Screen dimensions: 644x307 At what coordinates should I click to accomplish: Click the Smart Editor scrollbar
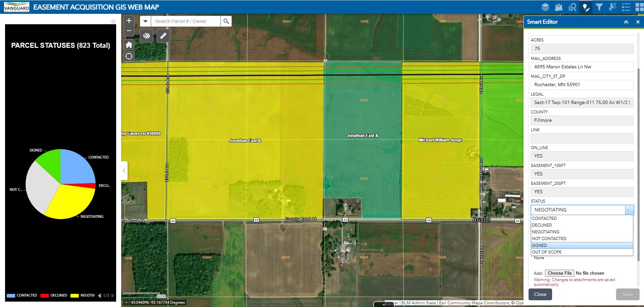(x=638, y=164)
